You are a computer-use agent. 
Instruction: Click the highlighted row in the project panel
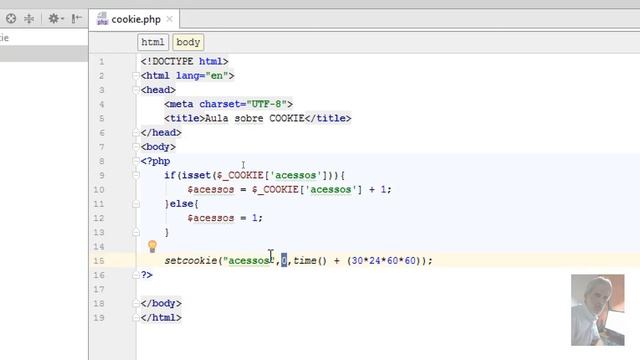click(44, 53)
